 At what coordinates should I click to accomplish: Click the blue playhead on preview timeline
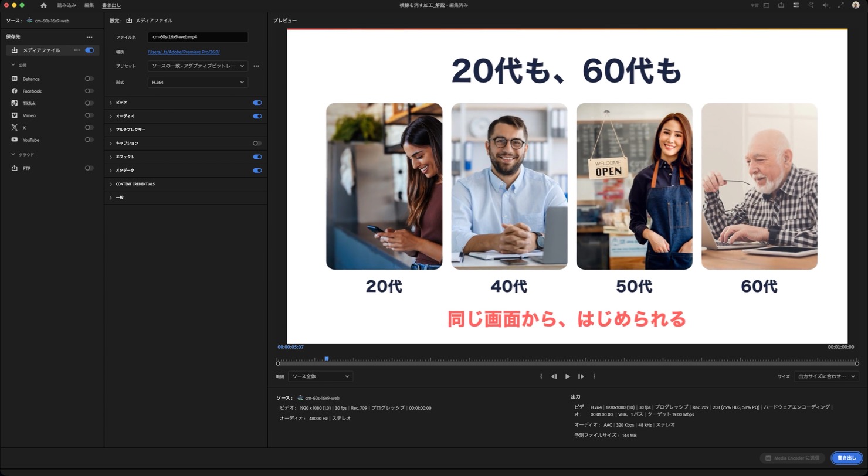coord(327,359)
